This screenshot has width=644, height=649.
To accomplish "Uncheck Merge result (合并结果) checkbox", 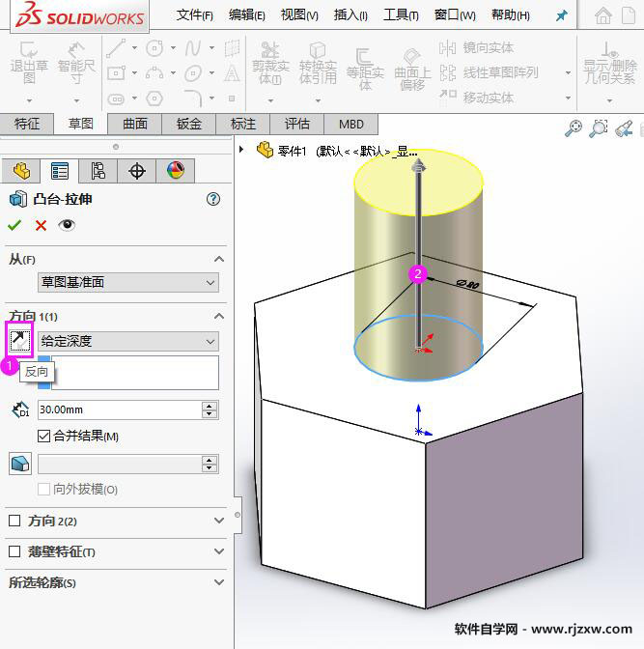I will pyautogui.click(x=43, y=437).
